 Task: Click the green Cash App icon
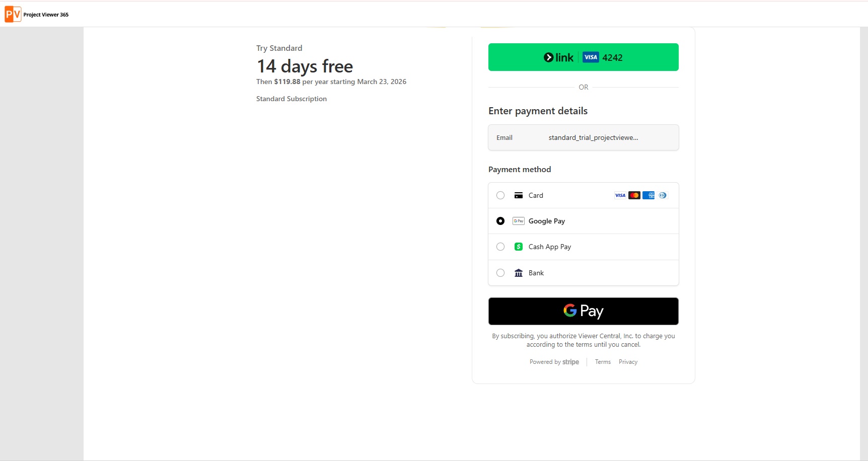519,247
